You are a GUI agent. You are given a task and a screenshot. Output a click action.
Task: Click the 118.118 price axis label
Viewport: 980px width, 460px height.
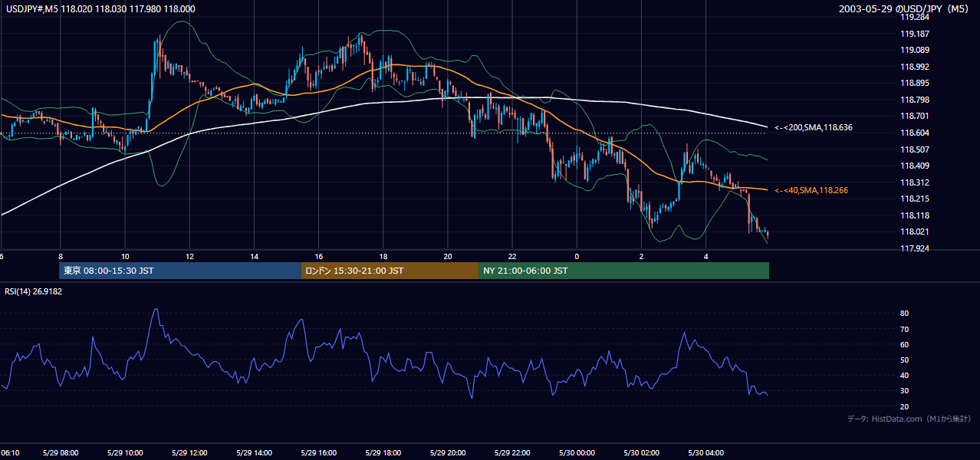[x=915, y=215]
